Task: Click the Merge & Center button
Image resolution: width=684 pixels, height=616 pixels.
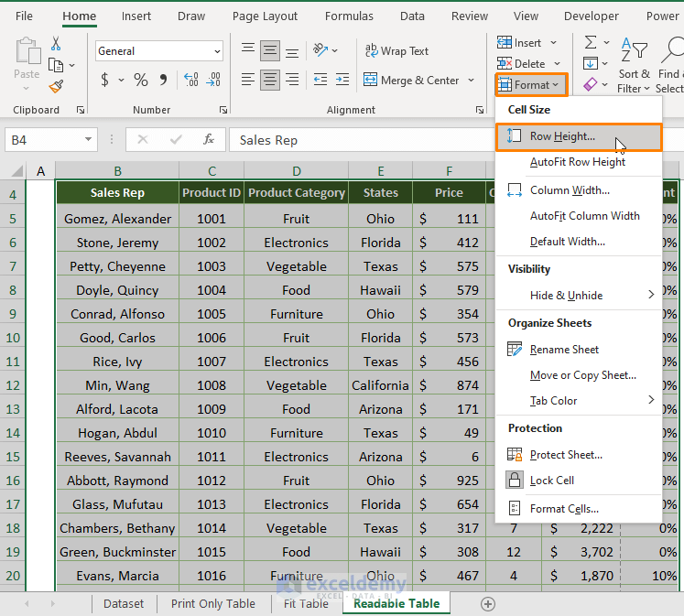Action: (x=412, y=81)
